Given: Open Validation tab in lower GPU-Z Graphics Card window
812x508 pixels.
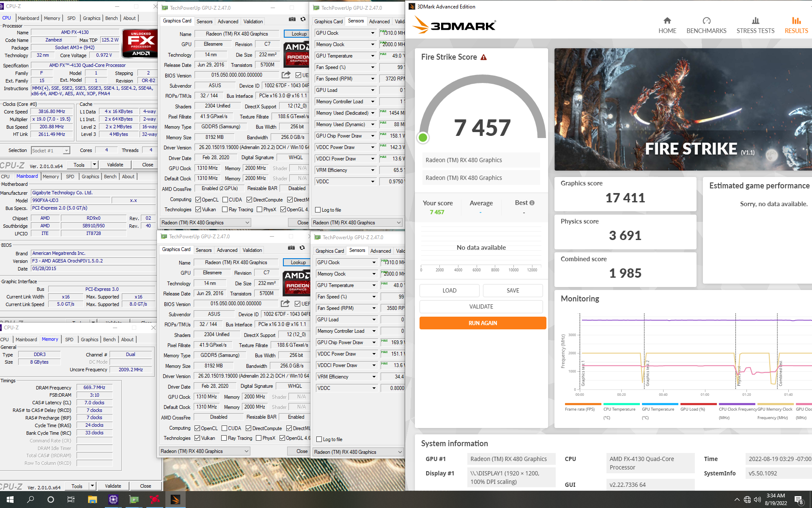Looking at the screenshot, I should (252, 250).
